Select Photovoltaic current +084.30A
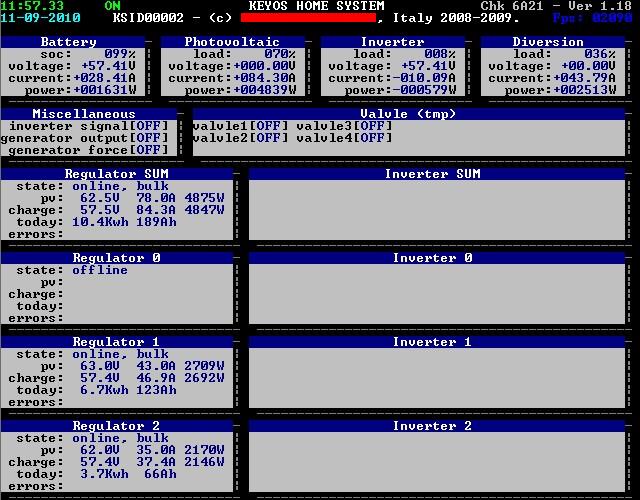Viewport: 640px width, 500px height. point(264,78)
